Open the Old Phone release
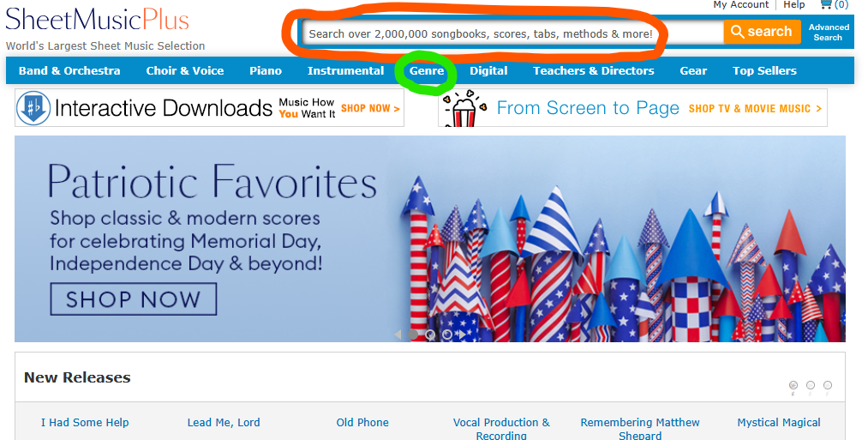868x440 pixels. 362,422
